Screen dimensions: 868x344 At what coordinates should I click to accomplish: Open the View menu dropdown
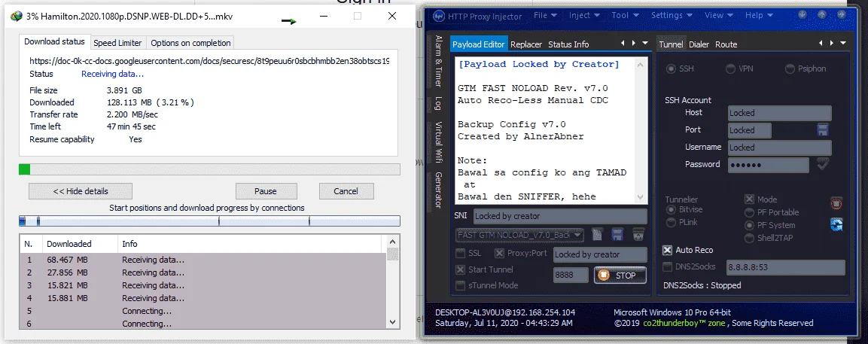(718, 16)
